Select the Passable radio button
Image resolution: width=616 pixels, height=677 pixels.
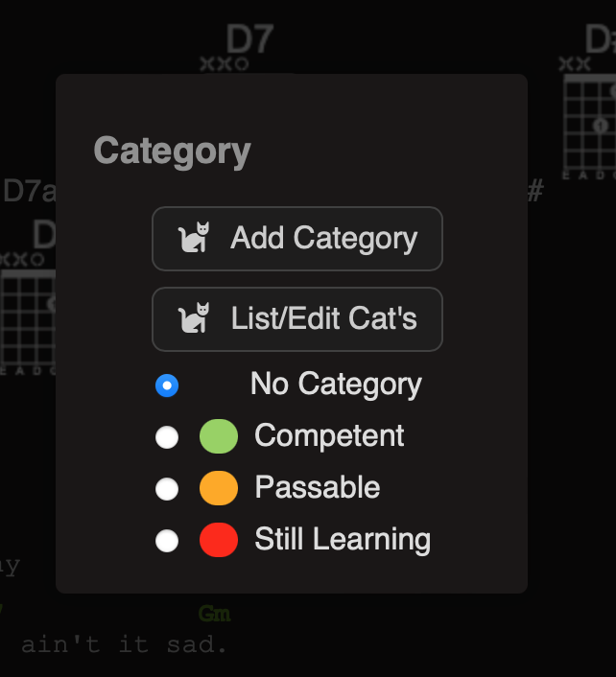tap(167, 489)
